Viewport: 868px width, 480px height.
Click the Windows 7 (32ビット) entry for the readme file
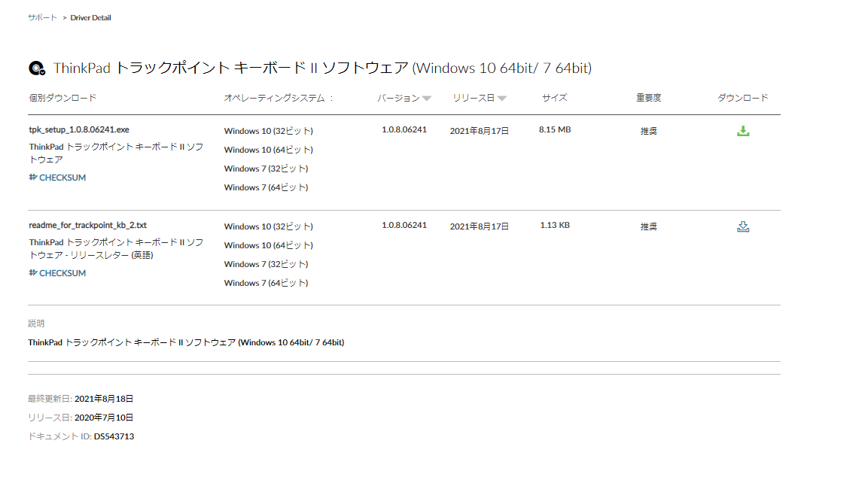[x=264, y=263]
